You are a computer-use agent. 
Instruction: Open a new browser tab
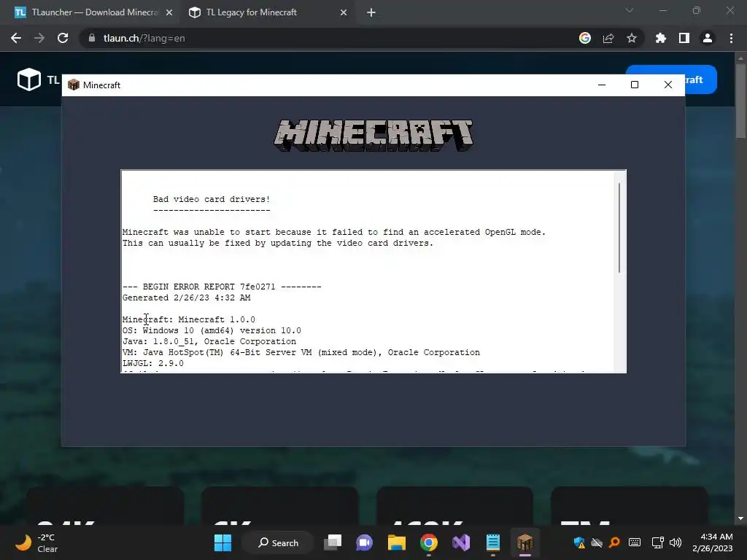pos(371,12)
